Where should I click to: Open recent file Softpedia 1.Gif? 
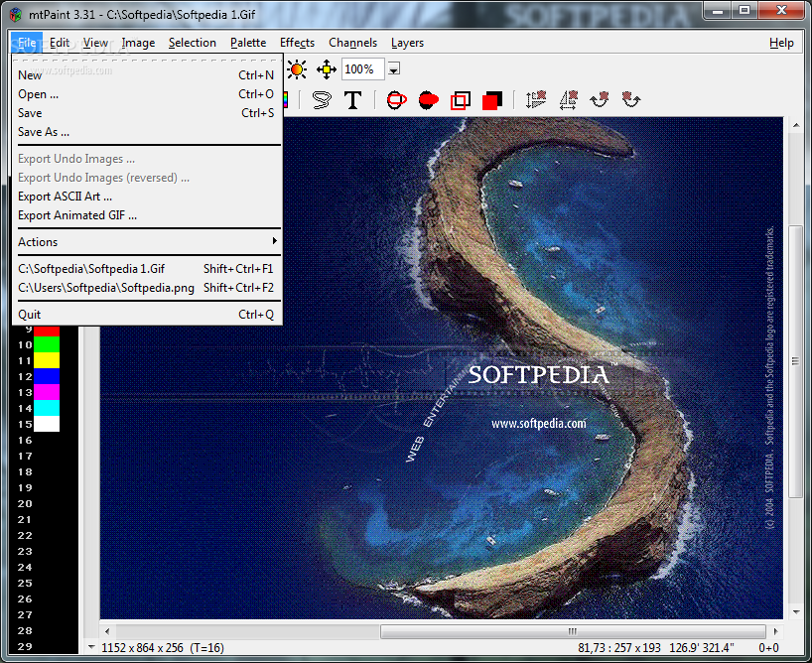click(x=148, y=269)
